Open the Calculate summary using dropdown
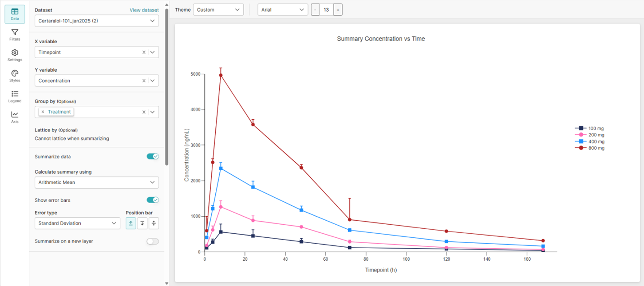 pos(96,182)
